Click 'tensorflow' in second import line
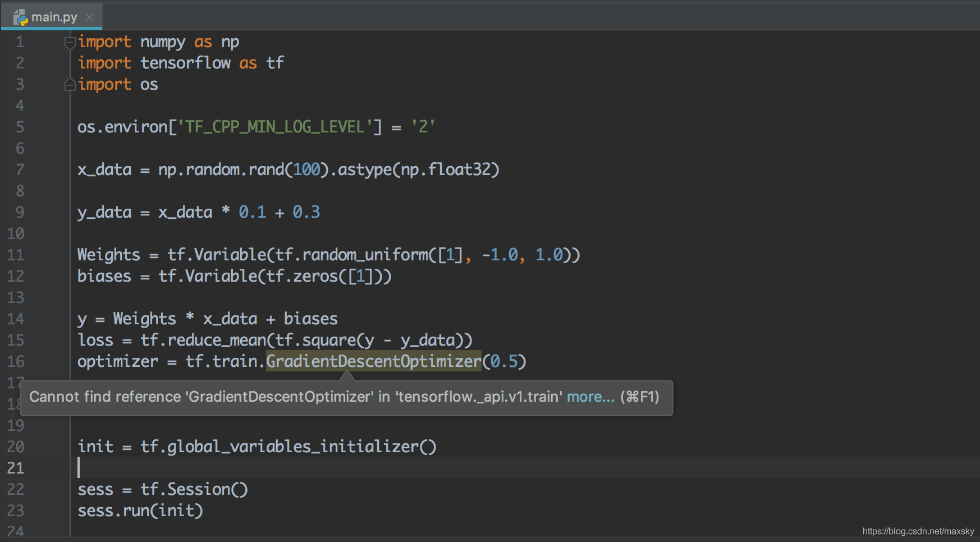The width and height of the screenshot is (980, 542). point(185,63)
